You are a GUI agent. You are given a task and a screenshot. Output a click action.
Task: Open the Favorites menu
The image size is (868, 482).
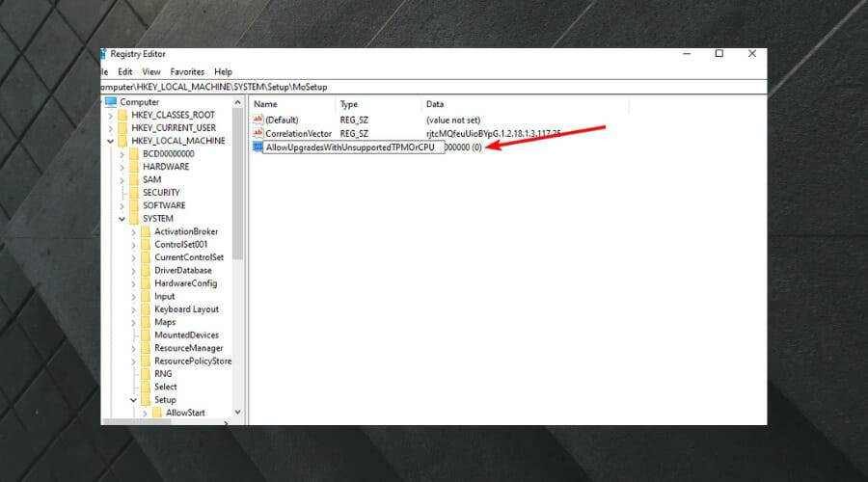click(187, 71)
